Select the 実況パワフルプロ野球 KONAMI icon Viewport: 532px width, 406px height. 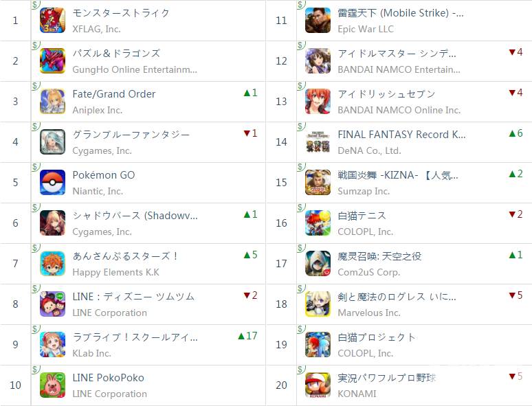pos(318,385)
